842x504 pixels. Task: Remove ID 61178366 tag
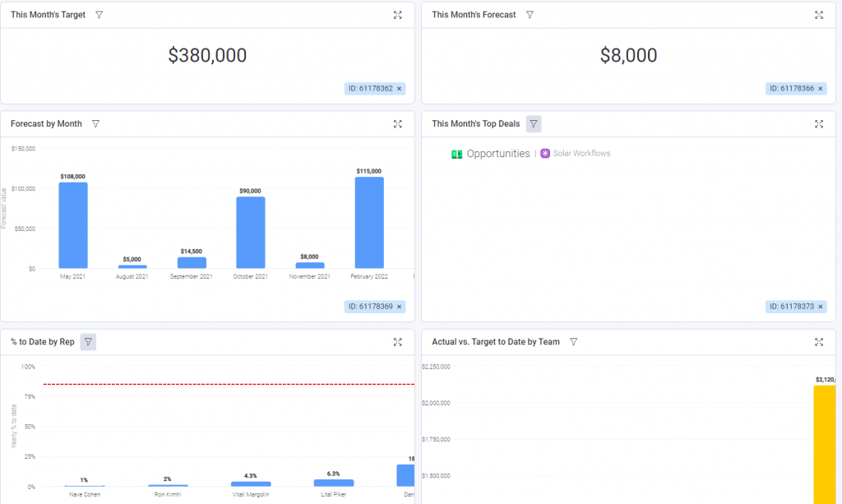[820, 89]
